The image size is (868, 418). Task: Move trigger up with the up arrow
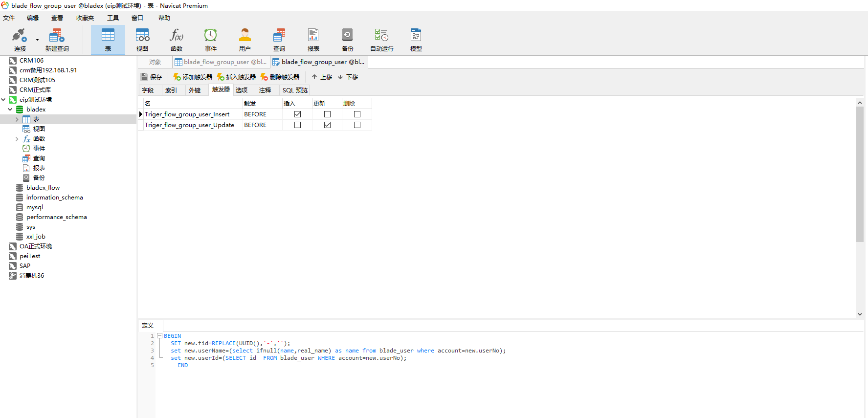point(322,77)
